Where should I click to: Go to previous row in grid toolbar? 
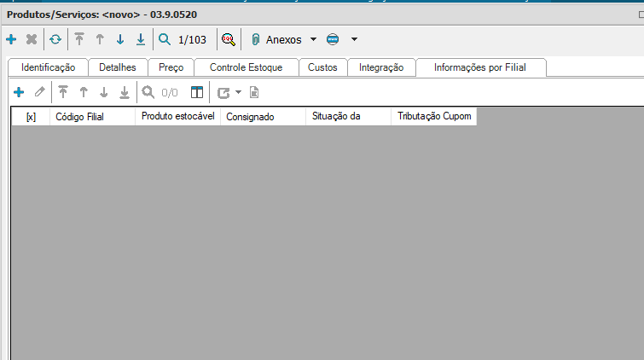84,92
